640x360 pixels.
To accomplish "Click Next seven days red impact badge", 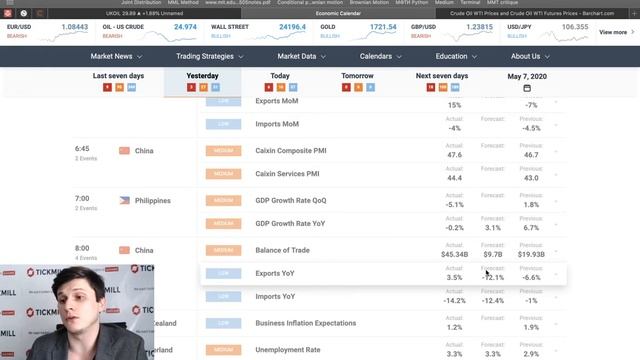I will (x=431, y=87).
